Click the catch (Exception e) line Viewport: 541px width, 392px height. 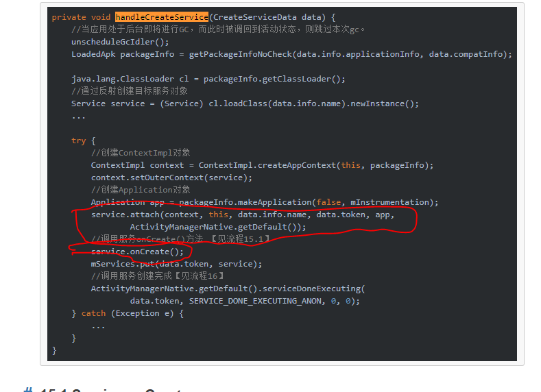pos(128,313)
